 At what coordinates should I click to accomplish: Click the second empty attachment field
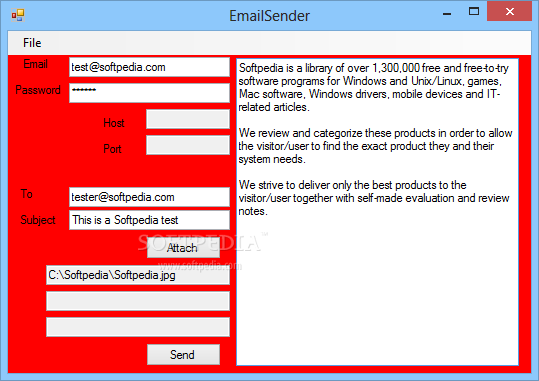pos(138,301)
